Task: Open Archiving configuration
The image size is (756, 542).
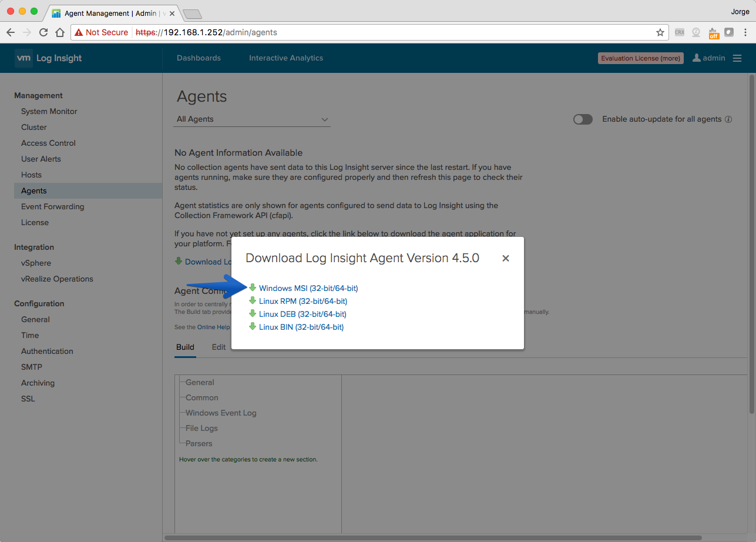Action: pyautogui.click(x=38, y=383)
